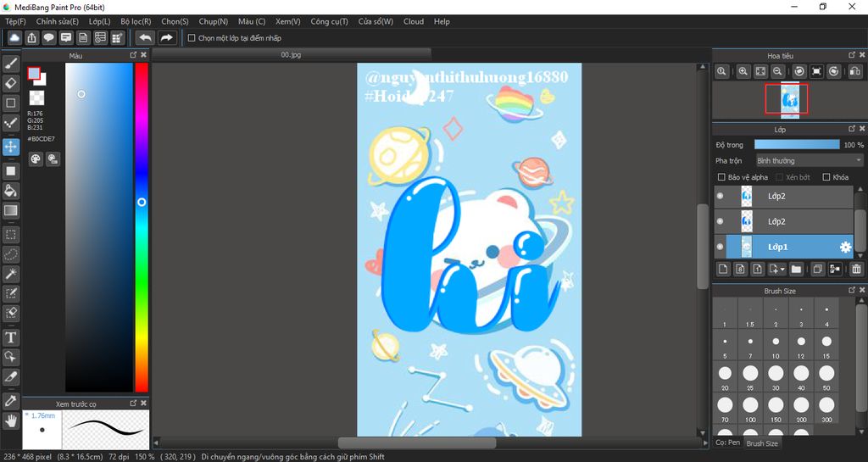Select the Text tool

pos(10,337)
